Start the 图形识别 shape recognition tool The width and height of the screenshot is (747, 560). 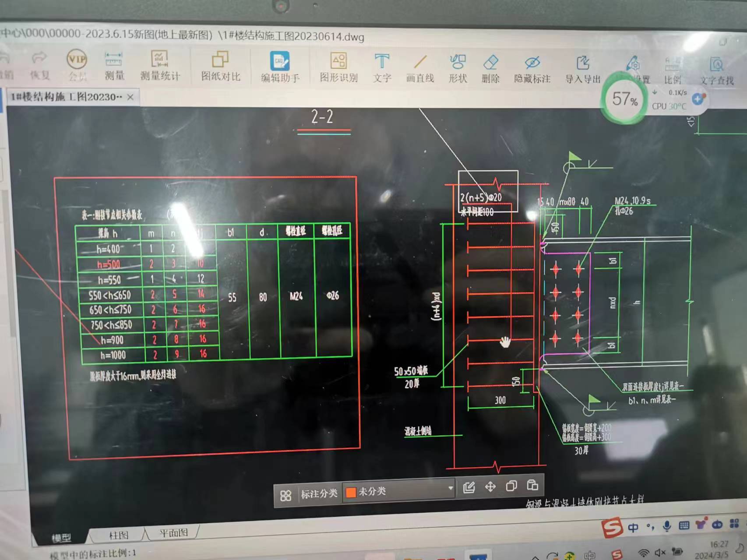(338, 67)
